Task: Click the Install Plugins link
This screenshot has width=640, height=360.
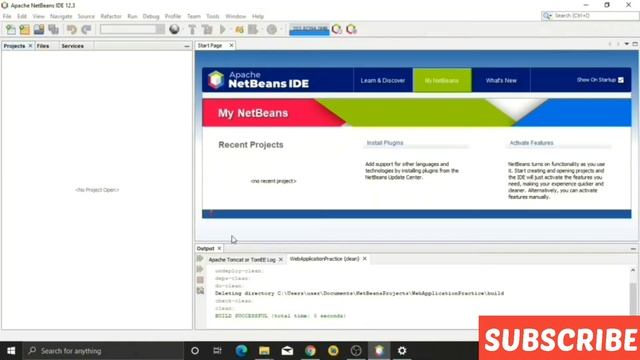Action: [385, 143]
